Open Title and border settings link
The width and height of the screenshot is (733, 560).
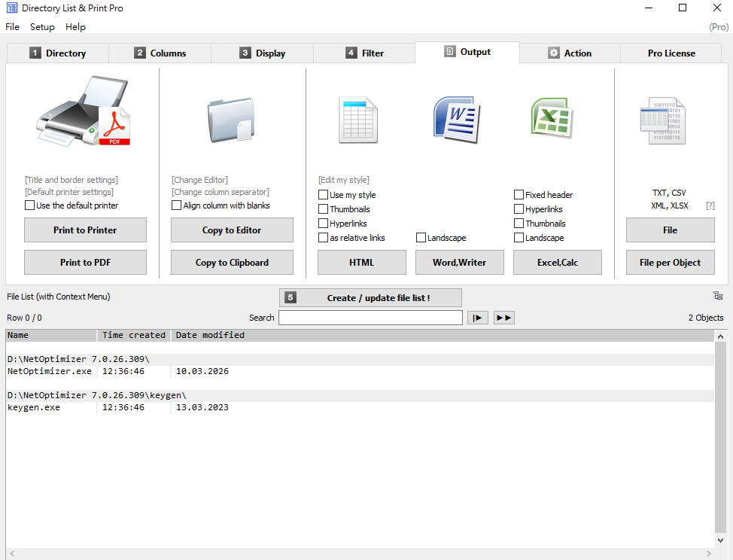pyautogui.click(x=71, y=180)
